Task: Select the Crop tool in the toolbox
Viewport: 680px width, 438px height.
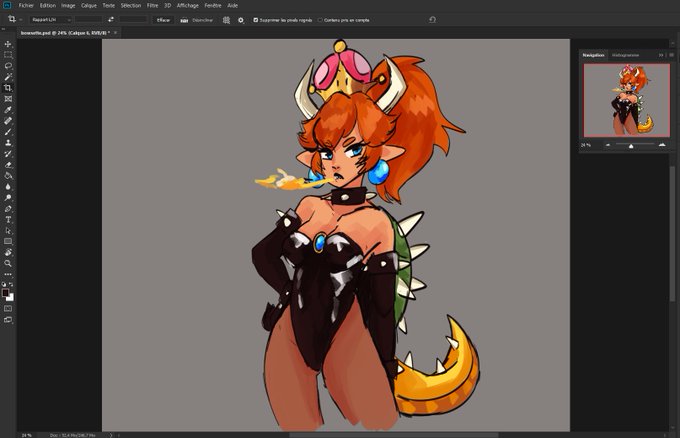Action: click(8, 88)
